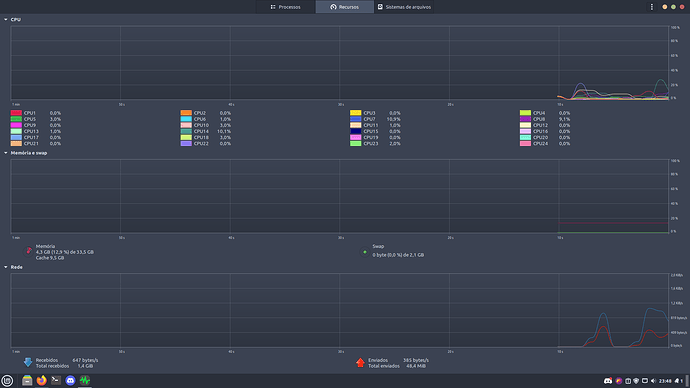Open the Sistemas de arquivos tab

(404, 7)
